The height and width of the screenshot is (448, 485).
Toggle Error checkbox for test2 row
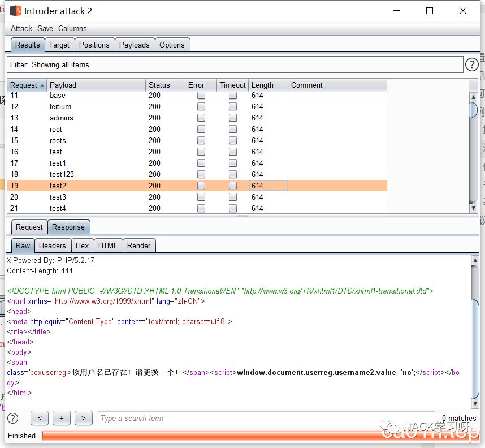click(x=201, y=186)
